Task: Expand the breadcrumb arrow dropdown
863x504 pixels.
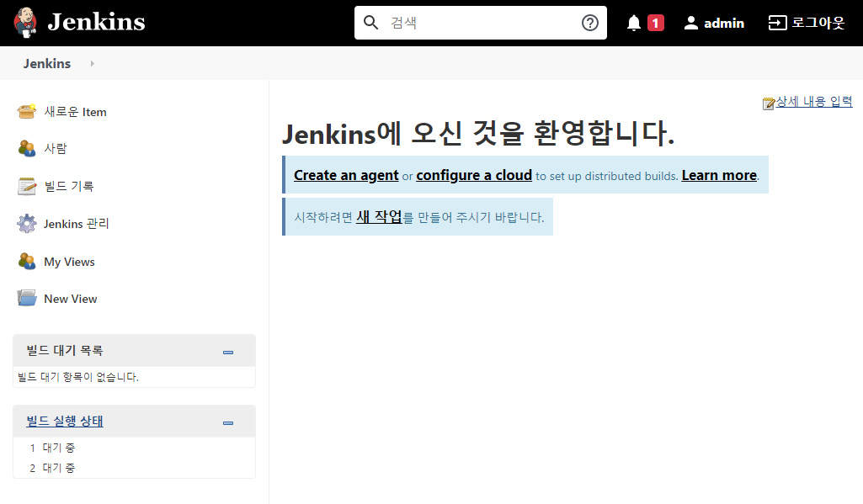Action: (92, 64)
